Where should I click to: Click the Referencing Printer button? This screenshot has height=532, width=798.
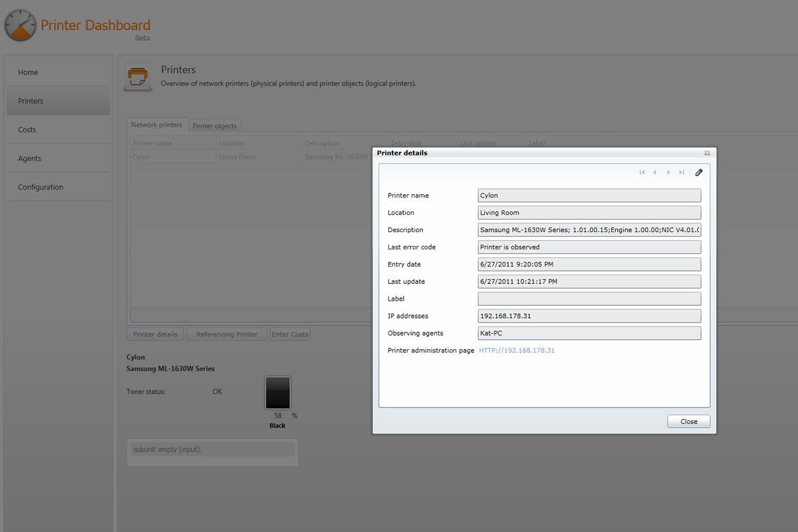tap(227, 334)
